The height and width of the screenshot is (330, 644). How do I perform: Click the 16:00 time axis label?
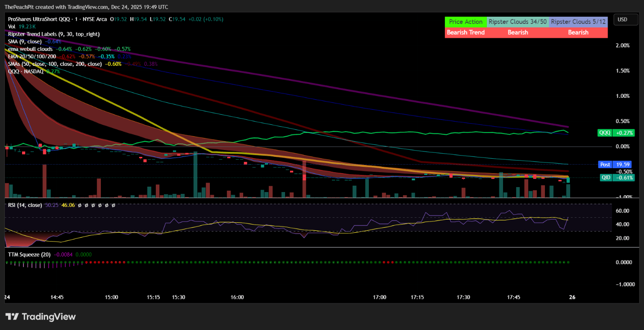(237, 298)
